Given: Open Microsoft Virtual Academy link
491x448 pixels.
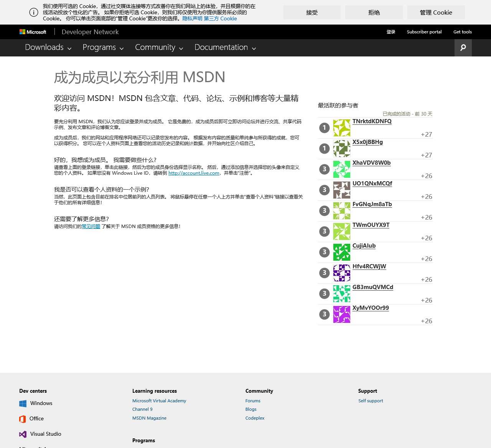Looking at the screenshot, I should click(159, 401).
